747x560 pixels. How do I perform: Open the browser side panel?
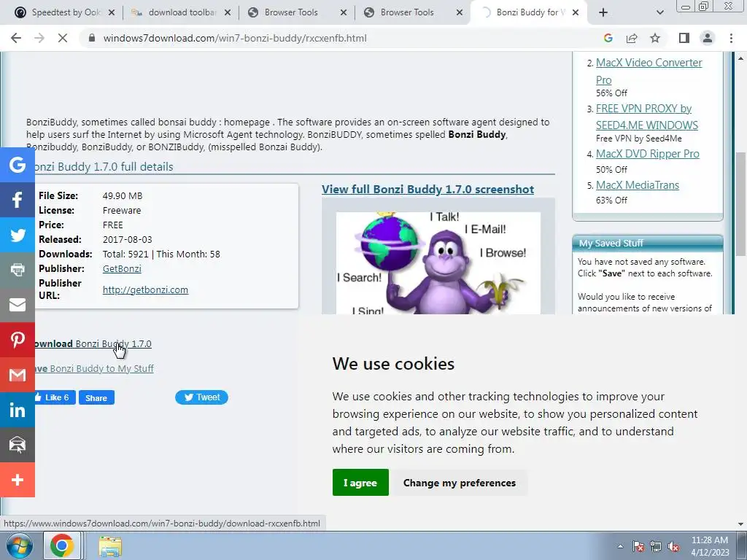click(684, 38)
